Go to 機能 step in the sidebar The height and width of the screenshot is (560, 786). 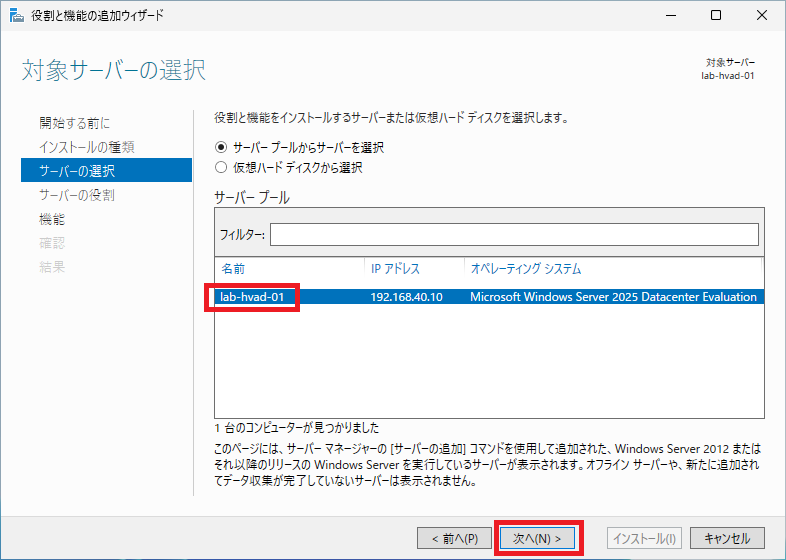52,219
